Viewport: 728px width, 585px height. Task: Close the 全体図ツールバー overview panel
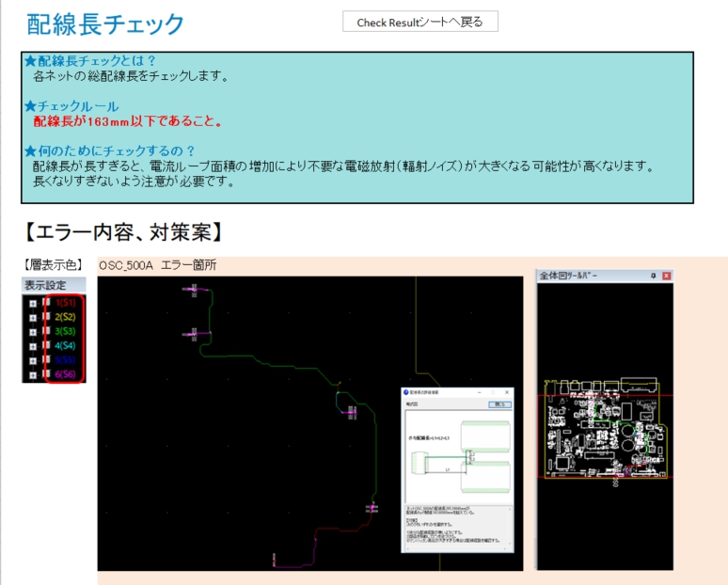(x=667, y=276)
